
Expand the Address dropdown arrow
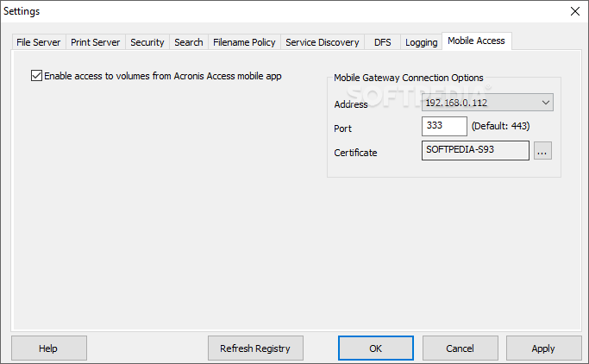click(x=545, y=102)
